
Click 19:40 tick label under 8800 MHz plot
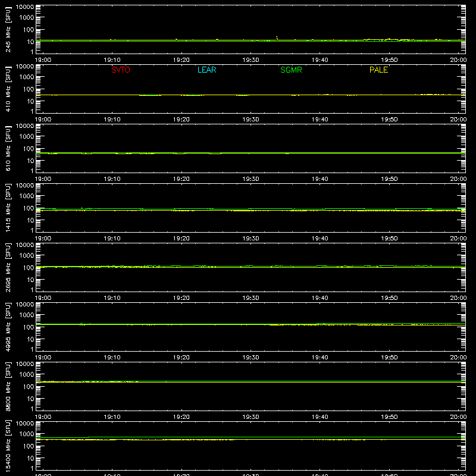[x=320, y=417]
